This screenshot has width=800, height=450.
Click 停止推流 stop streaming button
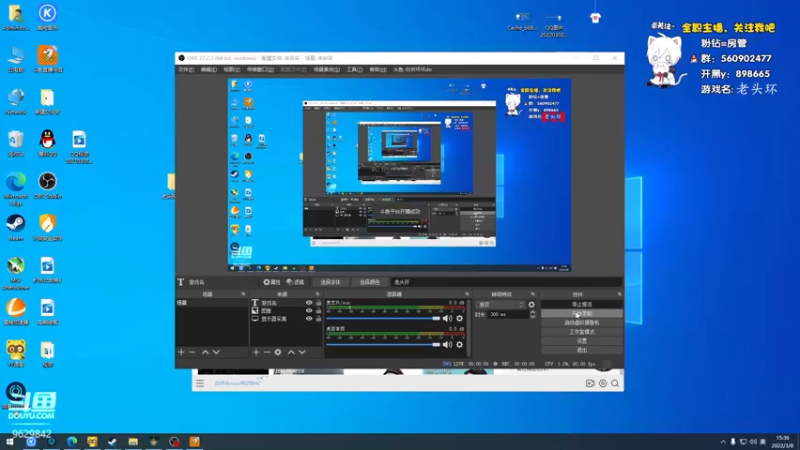point(582,305)
